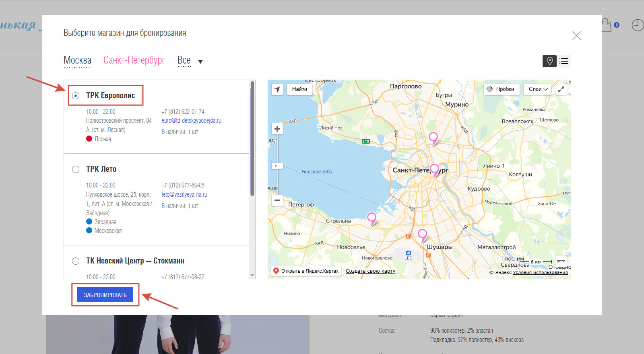Image resolution: width=644 pixels, height=354 pixels.
Task: Toggle the Пробки traffic button
Action: (x=501, y=89)
